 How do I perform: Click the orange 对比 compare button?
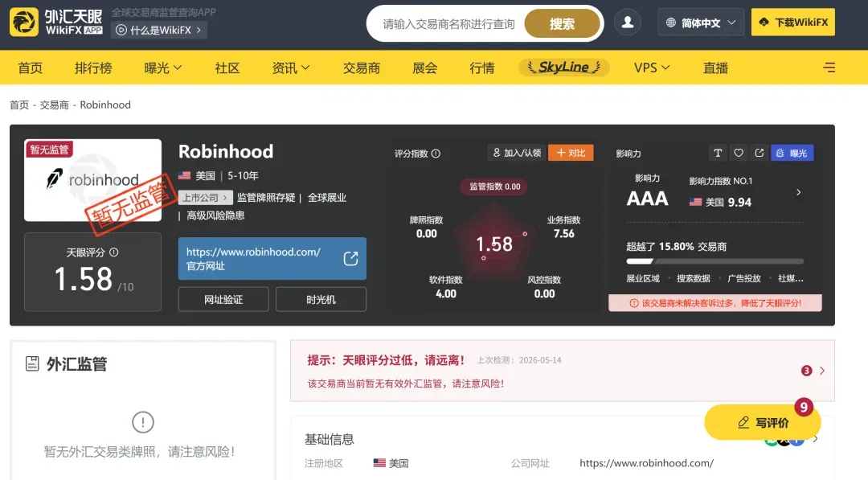pos(571,153)
